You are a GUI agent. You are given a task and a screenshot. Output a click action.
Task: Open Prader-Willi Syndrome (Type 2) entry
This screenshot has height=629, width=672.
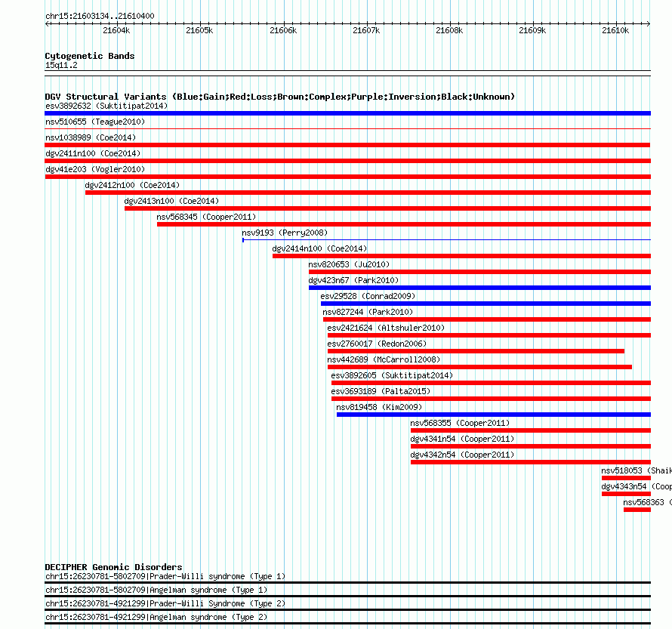click(x=165, y=603)
